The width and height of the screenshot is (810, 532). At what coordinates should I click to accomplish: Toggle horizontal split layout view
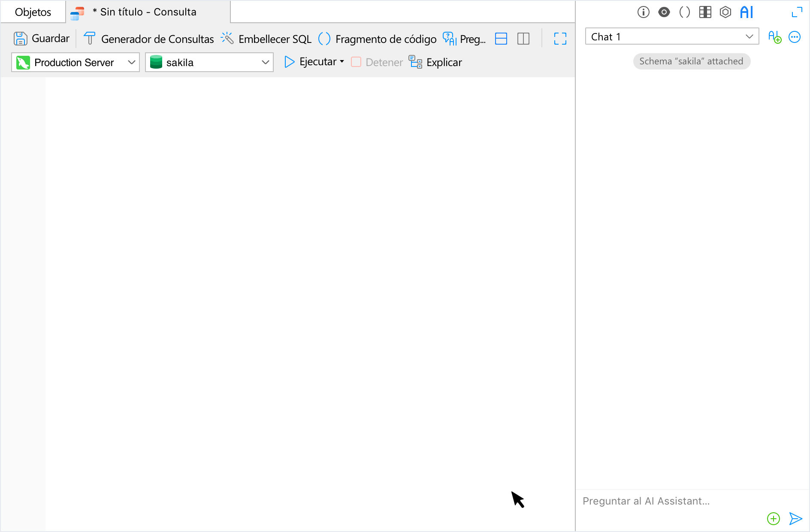click(x=501, y=39)
